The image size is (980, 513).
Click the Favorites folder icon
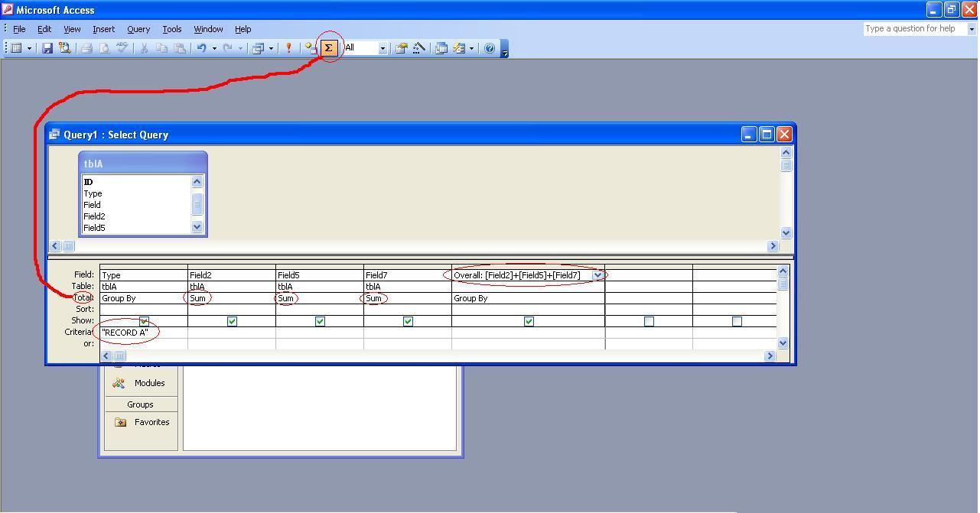pyautogui.click(x=120, y=422)
